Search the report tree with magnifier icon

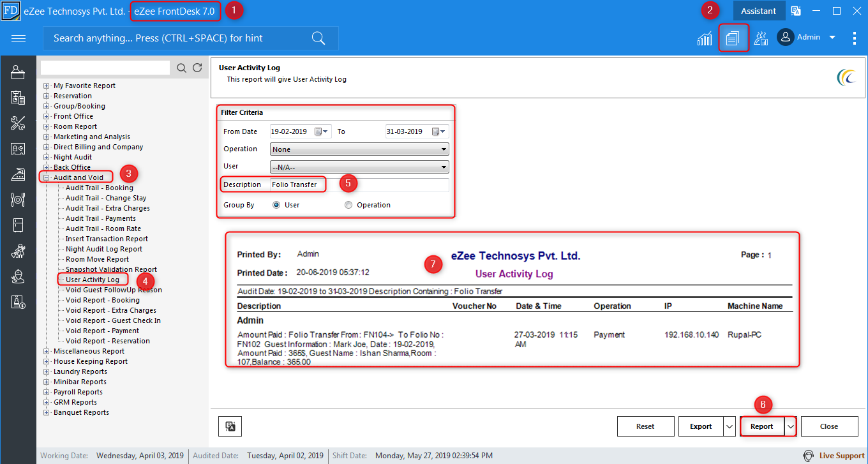[x=181, y=68]
